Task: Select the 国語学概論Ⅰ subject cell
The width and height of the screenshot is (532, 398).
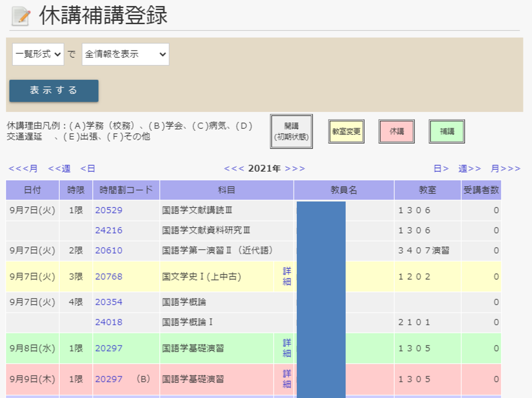Action: tap(227, 322)
